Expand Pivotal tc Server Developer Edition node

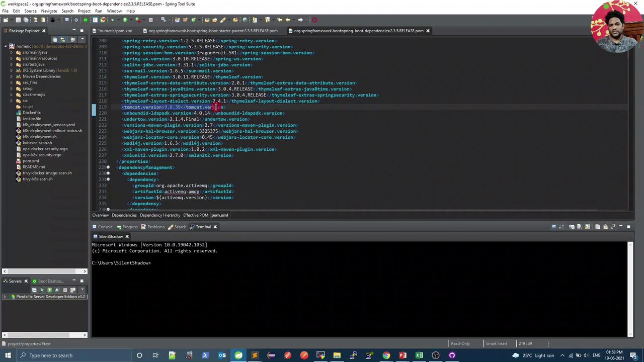click(x=6, y=297)
